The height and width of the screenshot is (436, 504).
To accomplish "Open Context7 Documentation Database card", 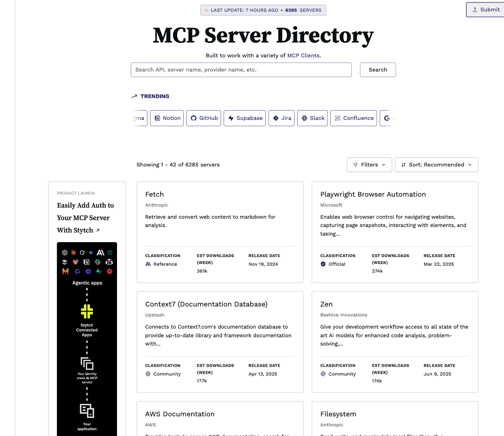I will click(x=206, y=304).
